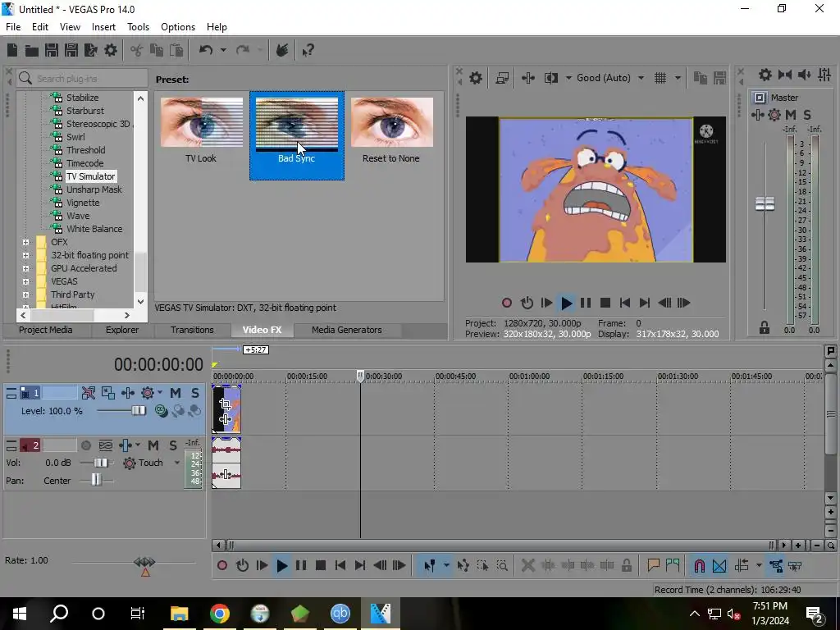Mute audio track 2 with M button
This screenshot has width=840, height=630.
(153, 445)
